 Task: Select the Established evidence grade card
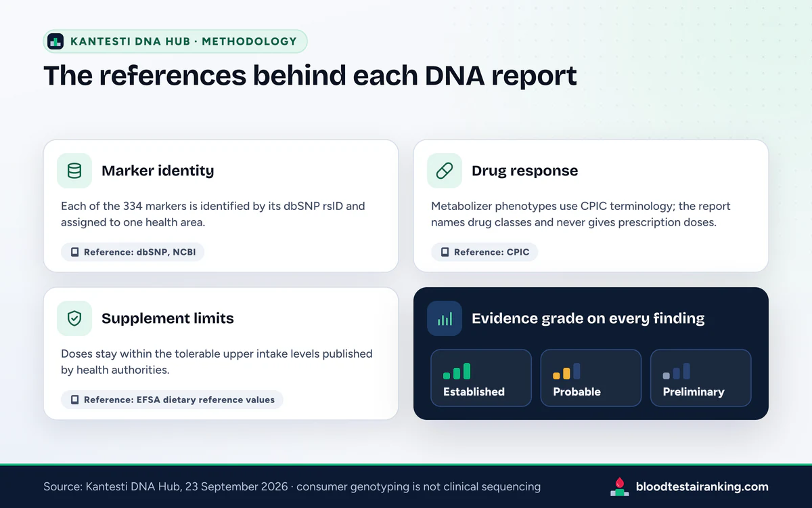click(481, 378)
